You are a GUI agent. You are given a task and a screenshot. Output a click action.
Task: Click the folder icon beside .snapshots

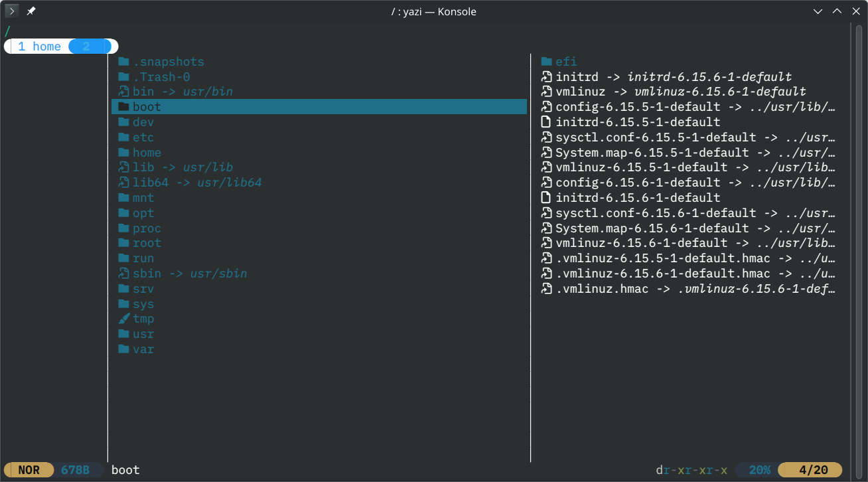point(123,62)
